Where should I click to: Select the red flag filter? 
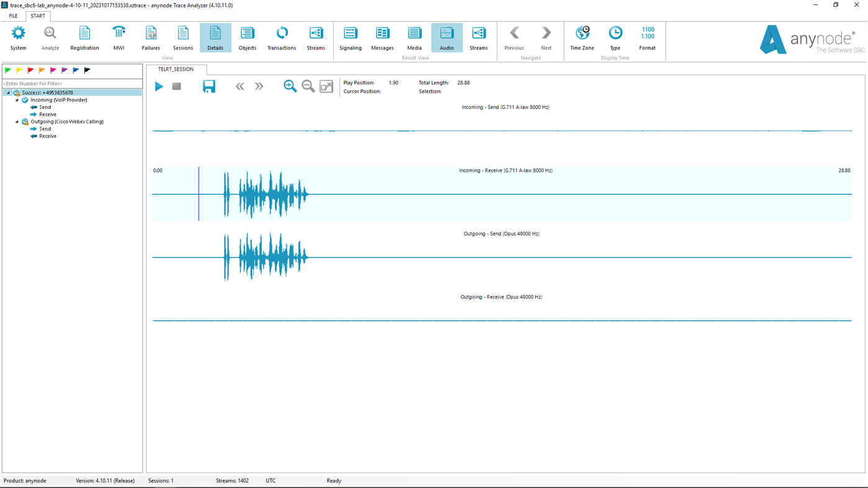tap(30, 69)
